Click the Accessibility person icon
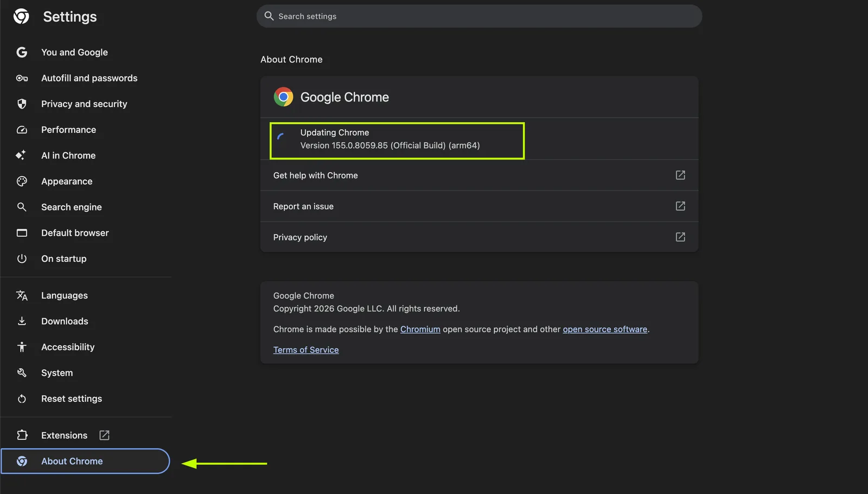This screenshot has height=494, width=868. click(22, 347)
